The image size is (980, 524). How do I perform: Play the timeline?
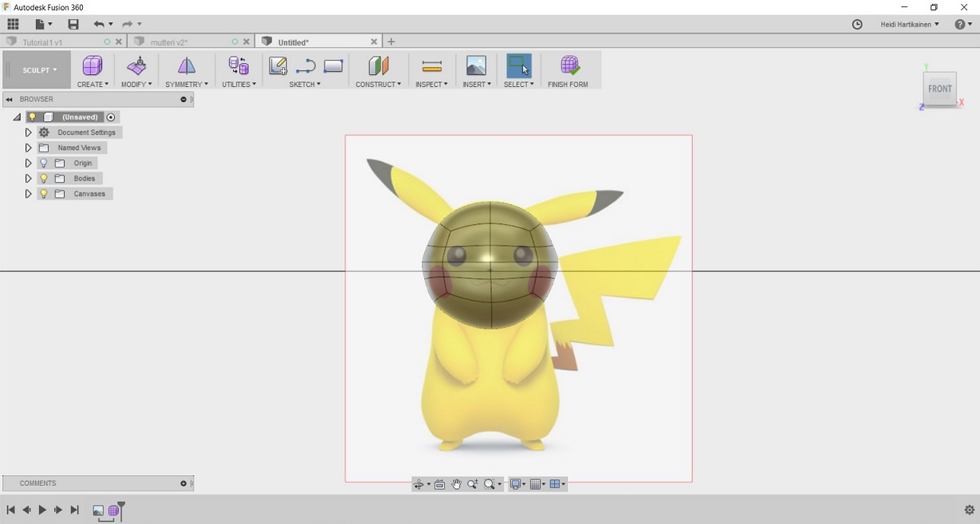click(42, 510)
